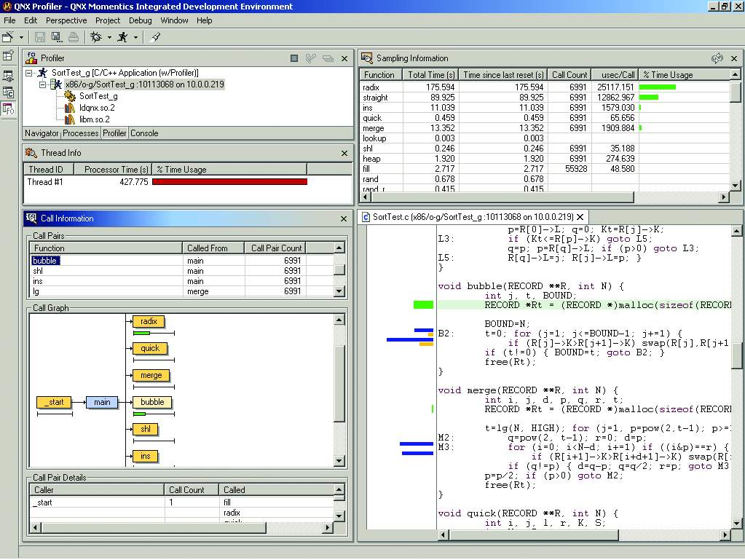Close the Profiler panel
The height and width of the screenshot is (560, 745).
pos(344,59)
